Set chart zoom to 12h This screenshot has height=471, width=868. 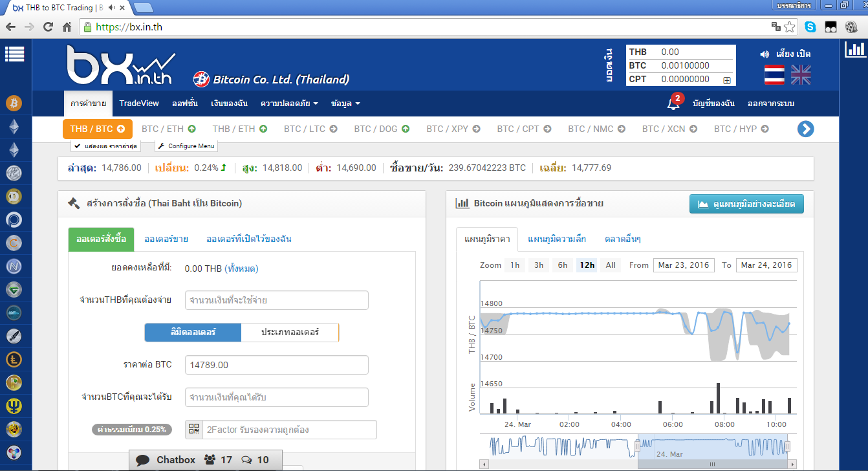click(x=587, y=265)
